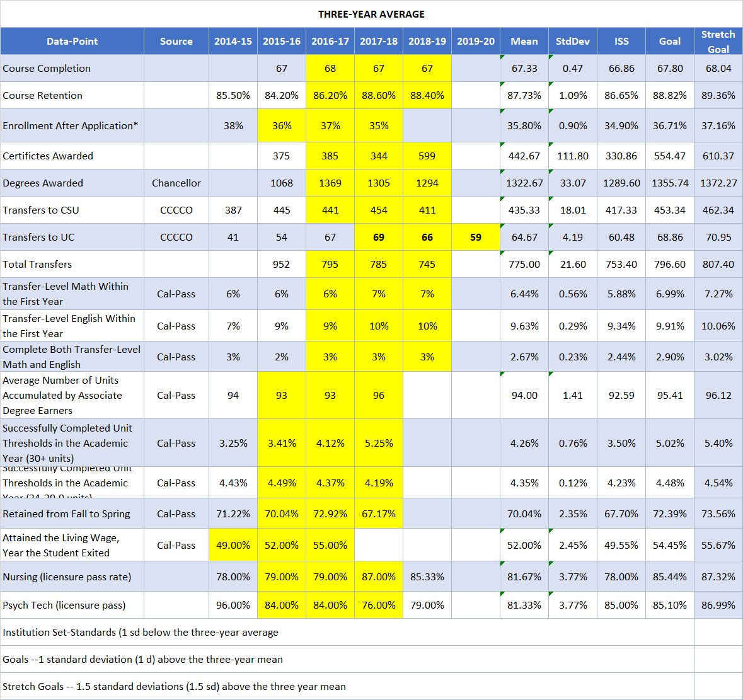Viewport: 743px width, 700px height.
Task: Select the Institution Set-Standards note row
Action: coord(141,633)
